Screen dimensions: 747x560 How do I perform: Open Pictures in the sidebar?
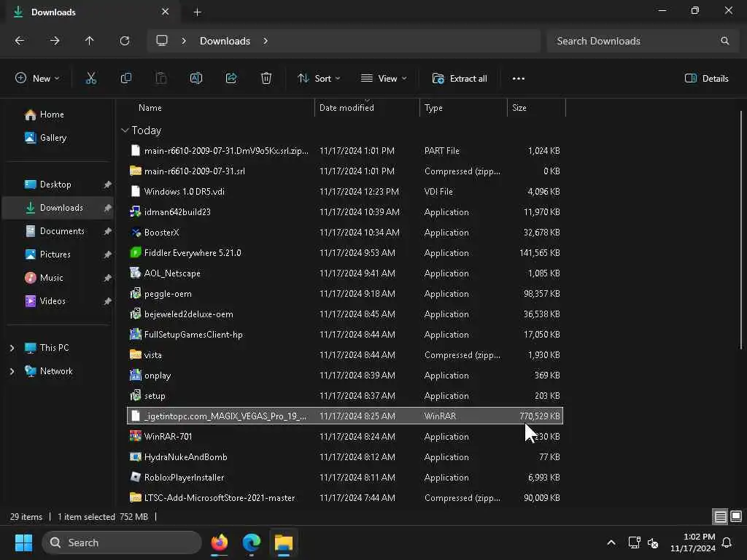[x=55, y=254]
